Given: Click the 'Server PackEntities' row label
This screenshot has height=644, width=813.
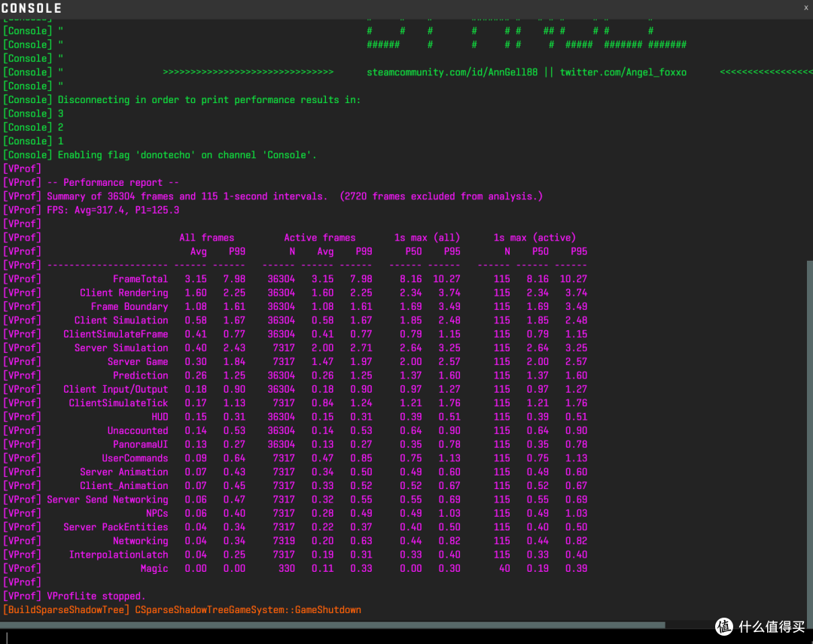Looking at the screenshot, I should pyautogui.click(x=116, y=527).
